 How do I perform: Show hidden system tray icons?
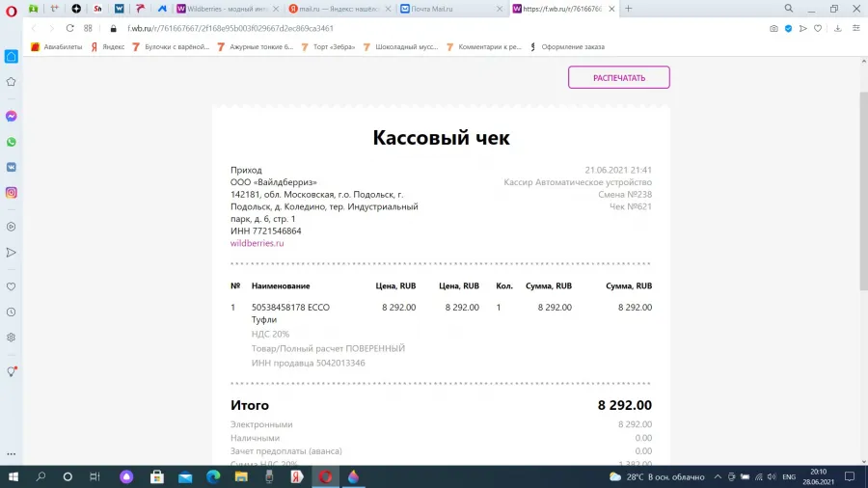pos(718,477)
